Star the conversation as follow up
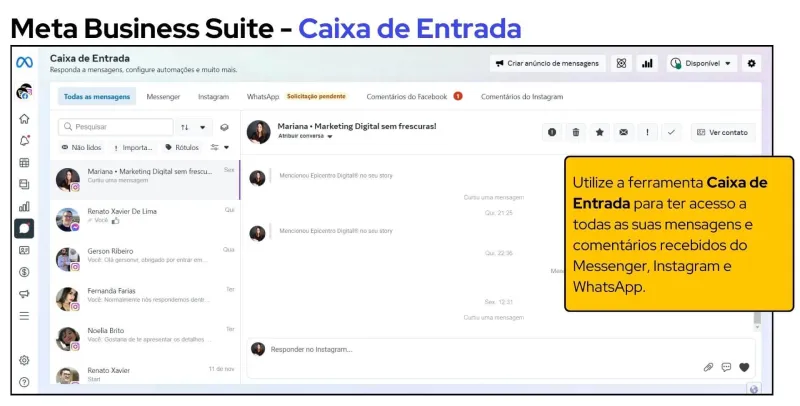 click(599, 132)
